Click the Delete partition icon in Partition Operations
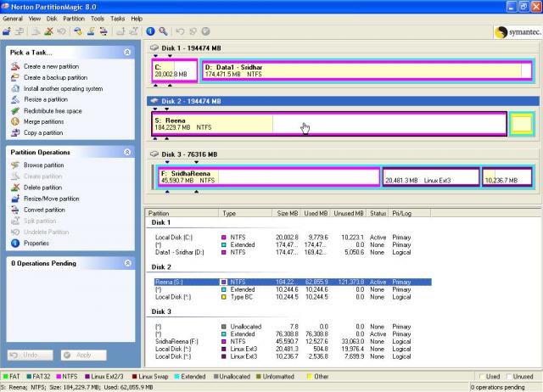 pos(15,188)
